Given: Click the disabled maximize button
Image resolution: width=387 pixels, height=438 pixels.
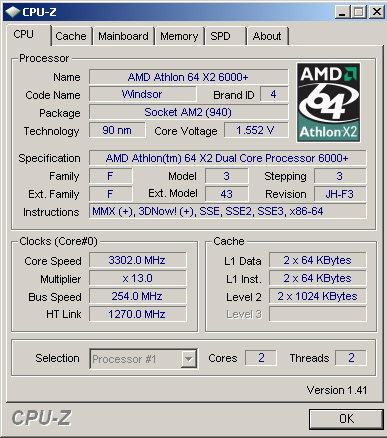Looking at the screenshot, I should point(359,12).
